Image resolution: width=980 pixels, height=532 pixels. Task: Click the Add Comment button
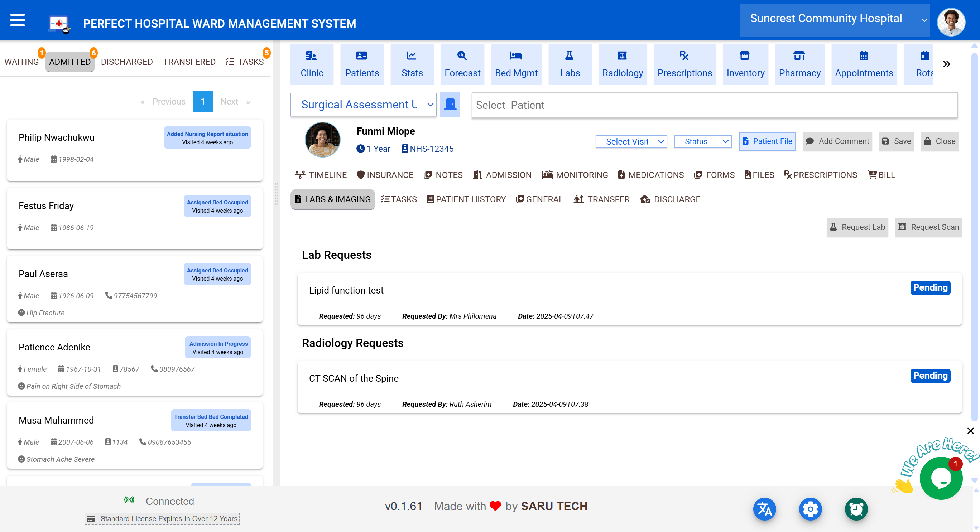837,141
